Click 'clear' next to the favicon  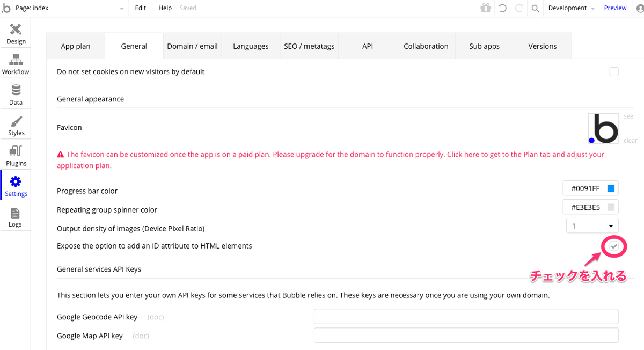[630, 141]
